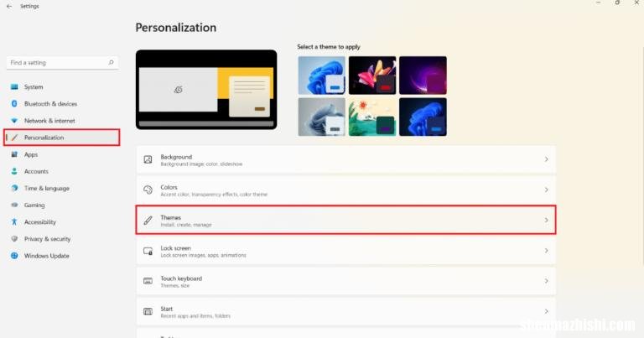Open Background settings via its chevron

pyautogui.click(x=546, y=159)
